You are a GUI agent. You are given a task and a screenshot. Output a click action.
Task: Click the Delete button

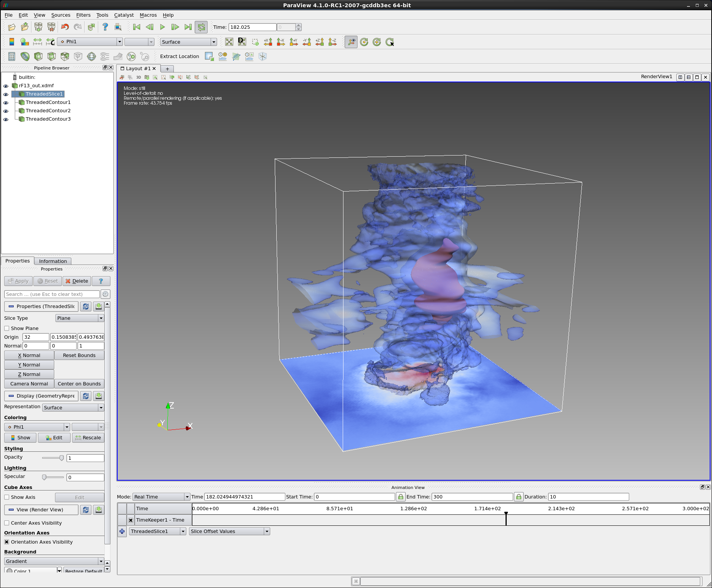(77, 281)
